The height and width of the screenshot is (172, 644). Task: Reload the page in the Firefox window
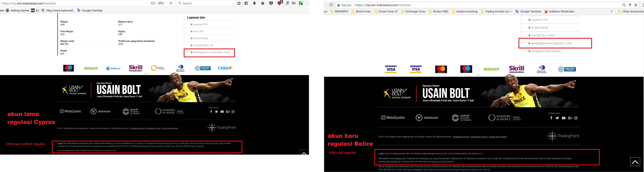[x=171, y=3]
